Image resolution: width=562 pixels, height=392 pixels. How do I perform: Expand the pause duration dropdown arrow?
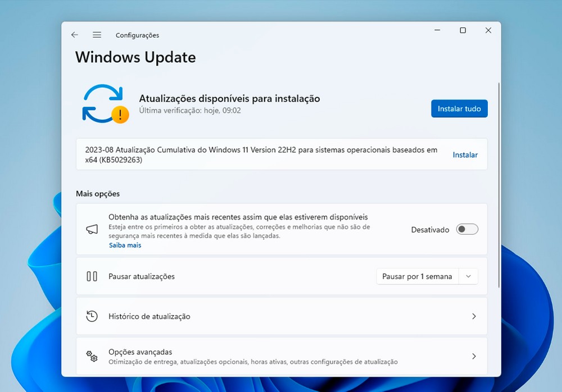pyautogui.click(x=468, y=276)
